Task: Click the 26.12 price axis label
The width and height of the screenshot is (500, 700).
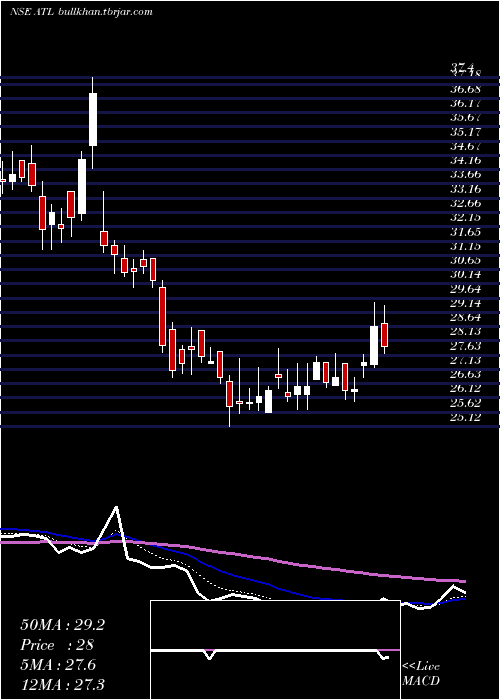Action: tap(465, 389)
